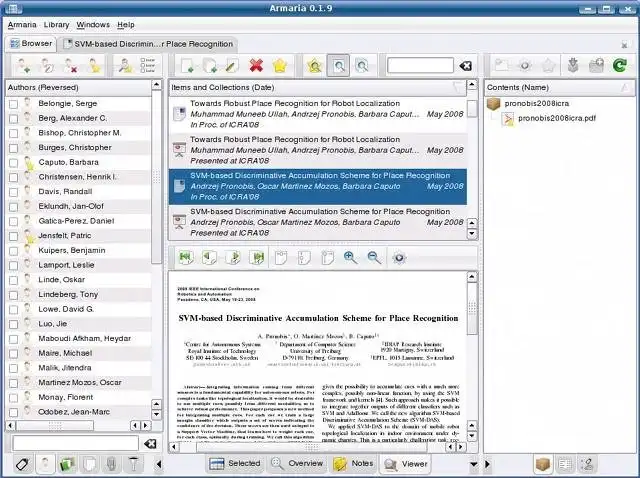This screenshot has height=478, width=640.
Task: Check the box for Lowe, David G.
Action: point(13,309)
